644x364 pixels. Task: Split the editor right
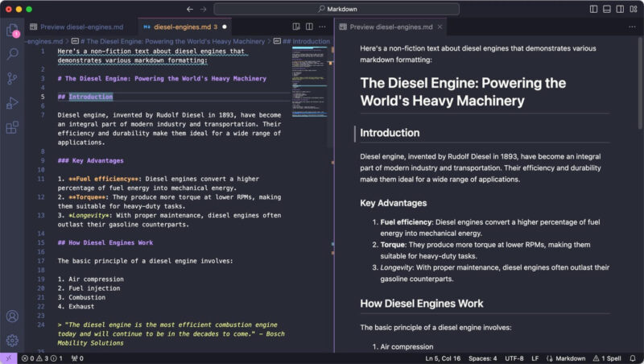309,27
